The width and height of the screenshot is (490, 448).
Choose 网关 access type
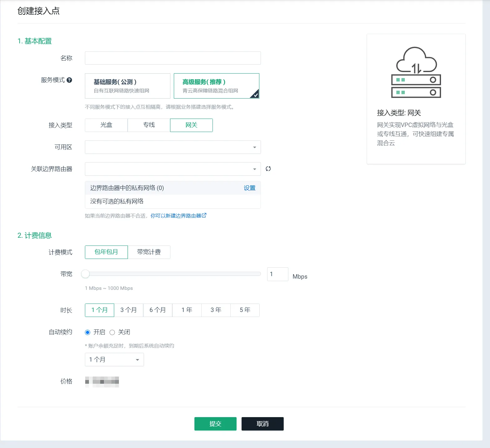(191, 125)
